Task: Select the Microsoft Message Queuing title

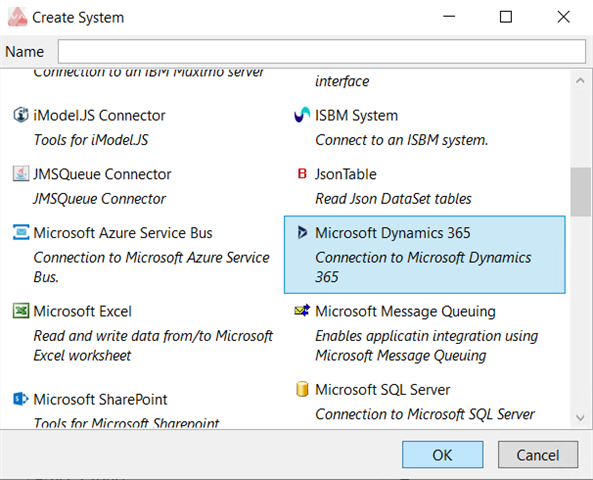Action: click(405, 311)
